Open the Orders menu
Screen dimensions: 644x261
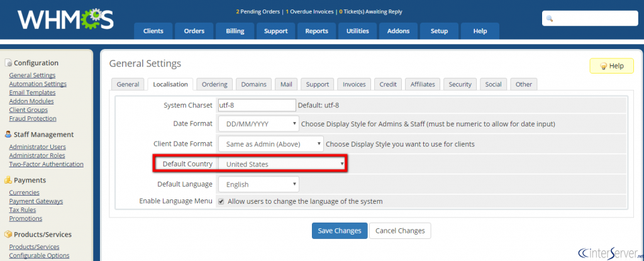[x=194, y=31]
